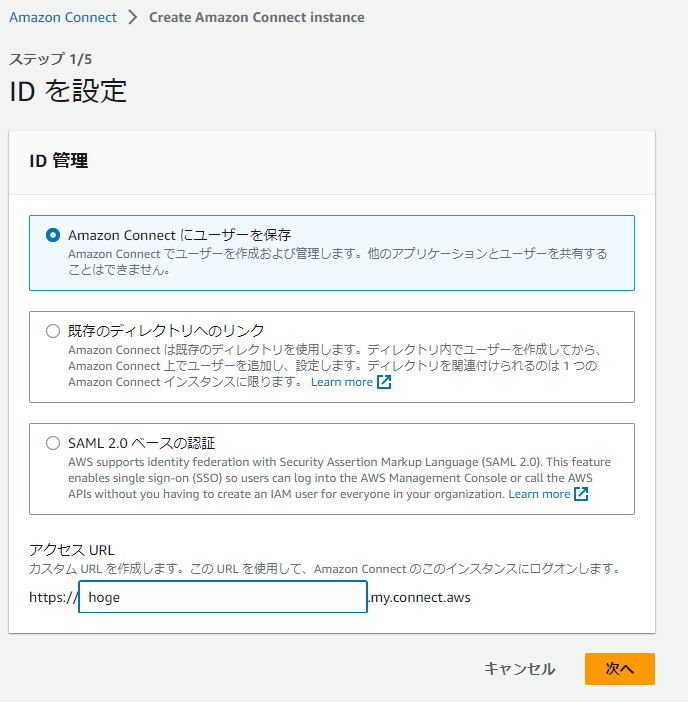
Task: Select the Amazon Connect にユーザーを保存 radio button
Action: point(53,235)
